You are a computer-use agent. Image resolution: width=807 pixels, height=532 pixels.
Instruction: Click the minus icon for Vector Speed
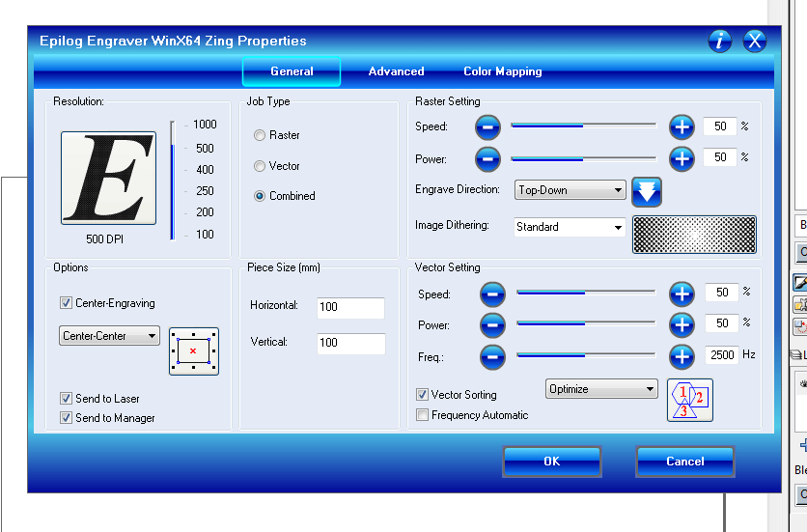click(492, 293)
